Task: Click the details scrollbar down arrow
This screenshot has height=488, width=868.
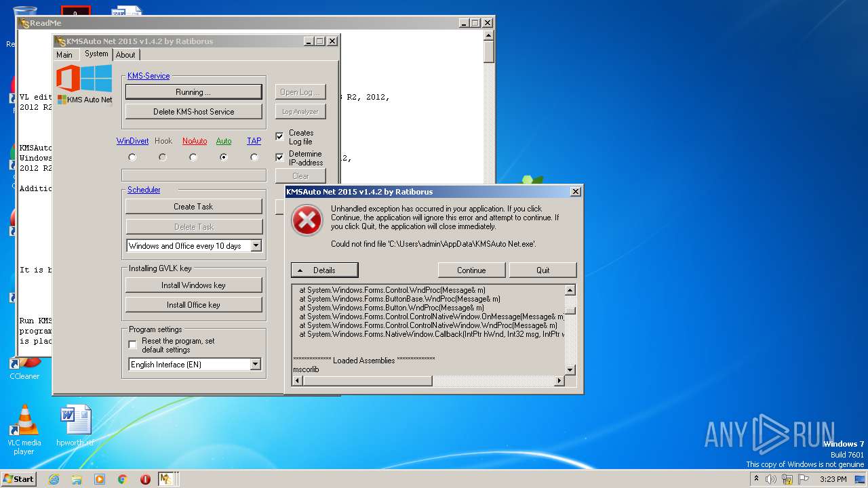Action: click(570, 370)
